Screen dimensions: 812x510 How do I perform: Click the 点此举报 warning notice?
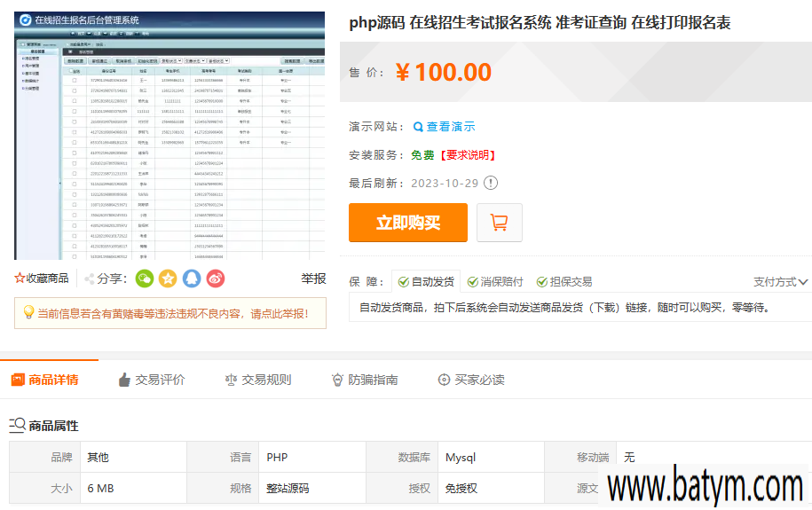coord(169,313)
